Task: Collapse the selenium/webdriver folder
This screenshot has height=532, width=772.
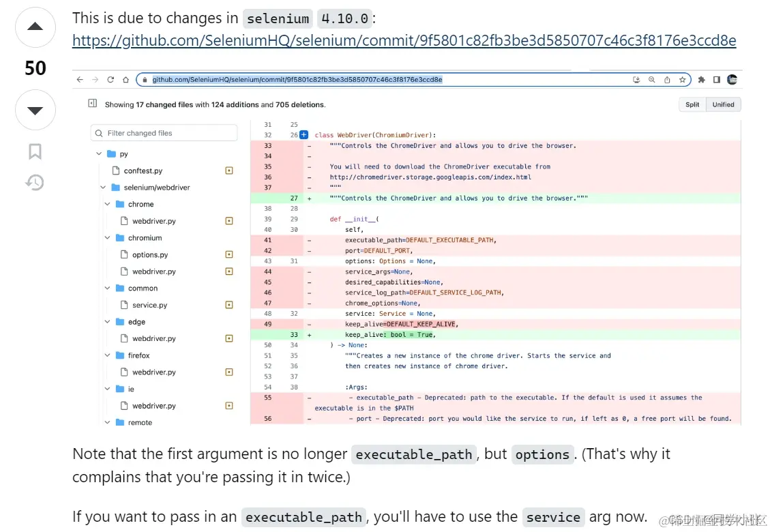Action: (103, 187)
